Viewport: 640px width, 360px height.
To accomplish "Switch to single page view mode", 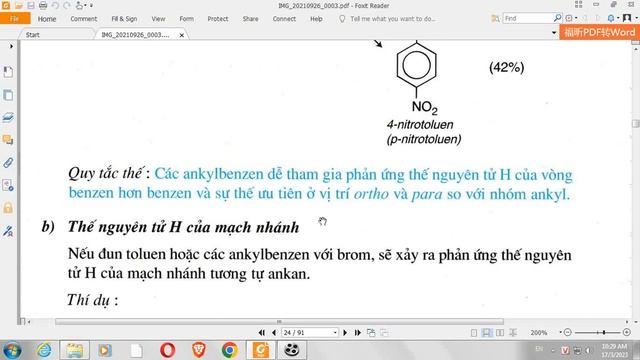I will tap(474, 333).
